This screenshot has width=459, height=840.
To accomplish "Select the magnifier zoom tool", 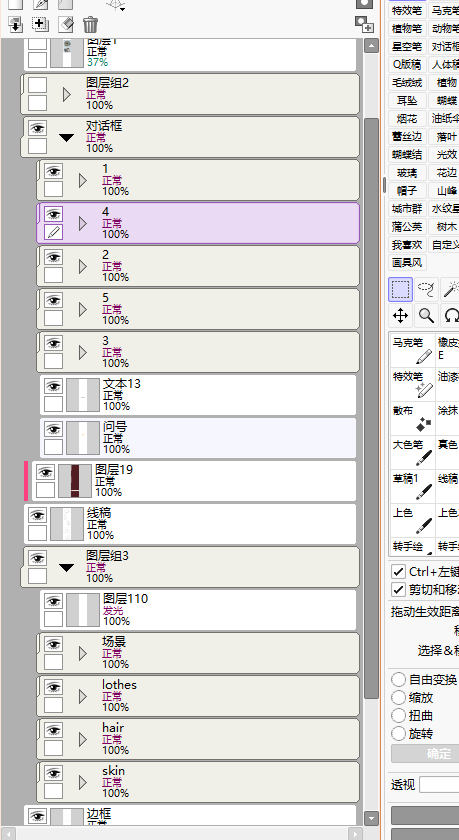I will point(426,316).
